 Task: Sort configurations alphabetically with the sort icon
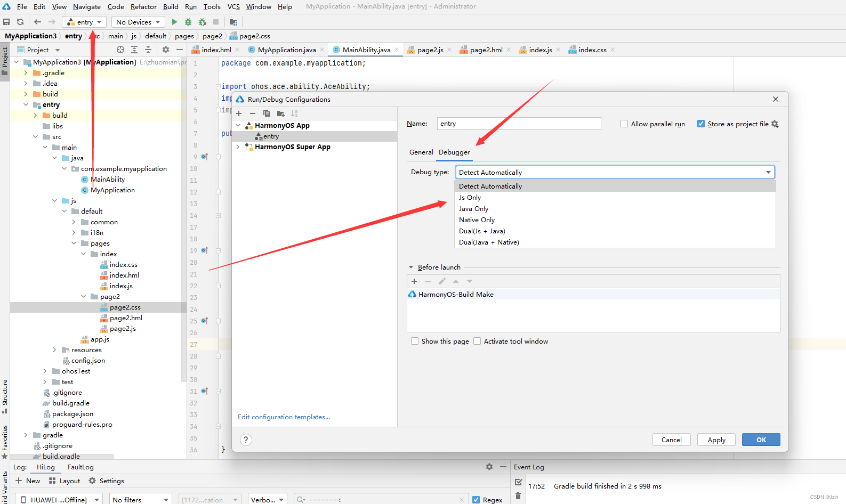tap(294, 113)
